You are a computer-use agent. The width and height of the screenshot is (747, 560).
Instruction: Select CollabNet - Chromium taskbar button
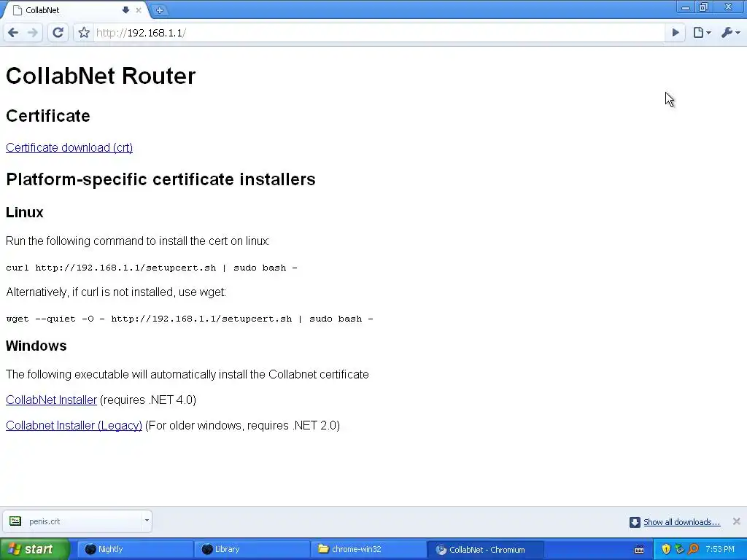[485, 550]
